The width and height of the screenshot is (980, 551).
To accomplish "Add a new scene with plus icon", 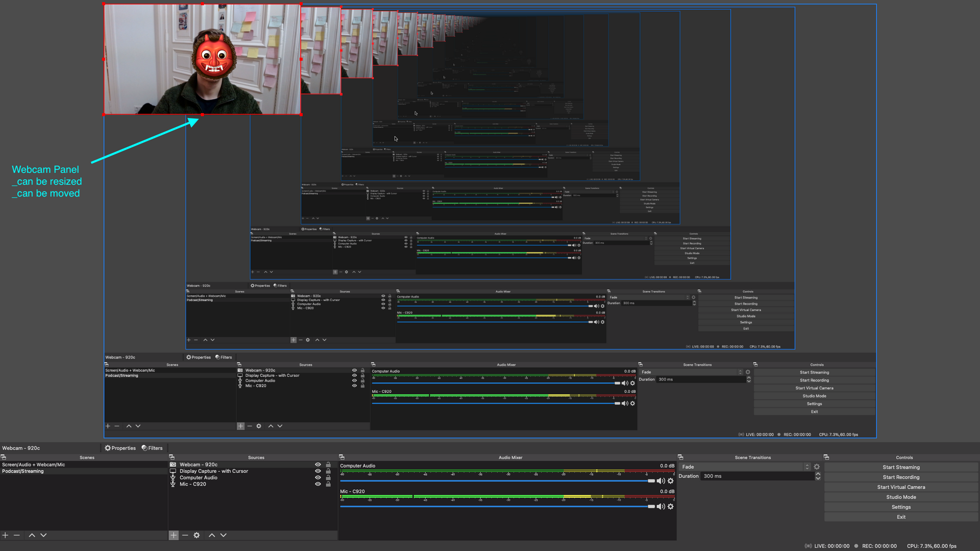I will click(x=5, y=535).
